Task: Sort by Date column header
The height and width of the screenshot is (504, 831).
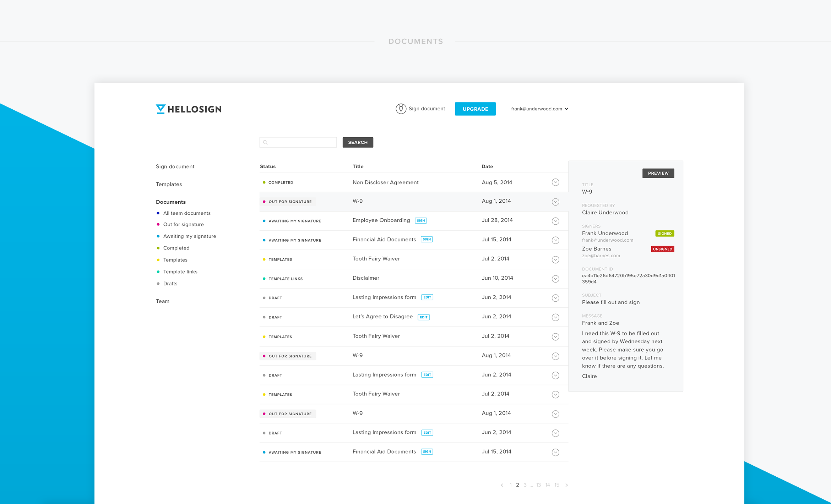Action: tap(487, 166)
